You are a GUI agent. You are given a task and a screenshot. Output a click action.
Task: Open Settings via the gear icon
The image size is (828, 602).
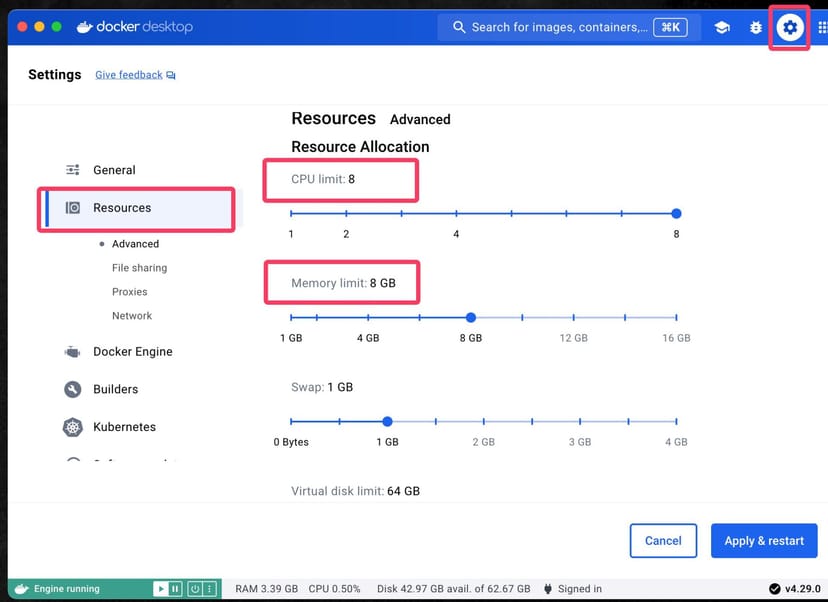(790, 28)
